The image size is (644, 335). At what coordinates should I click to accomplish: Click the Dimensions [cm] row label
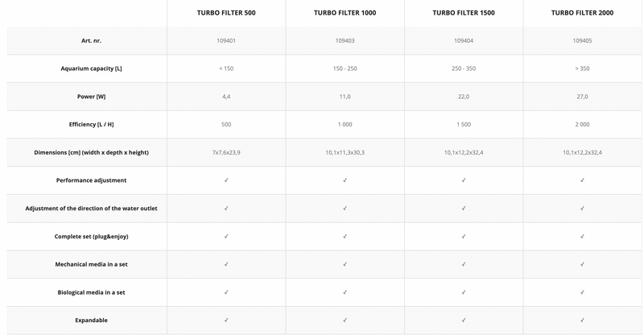coord(91,152)
